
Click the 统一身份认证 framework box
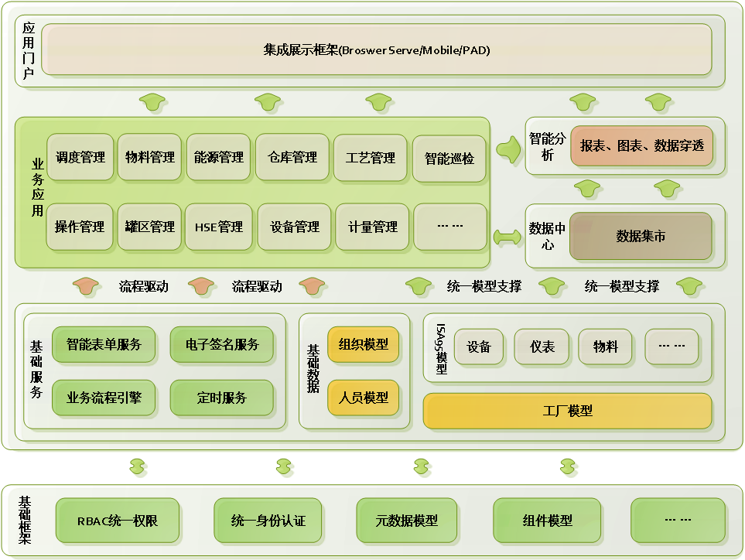click(268, 521)
